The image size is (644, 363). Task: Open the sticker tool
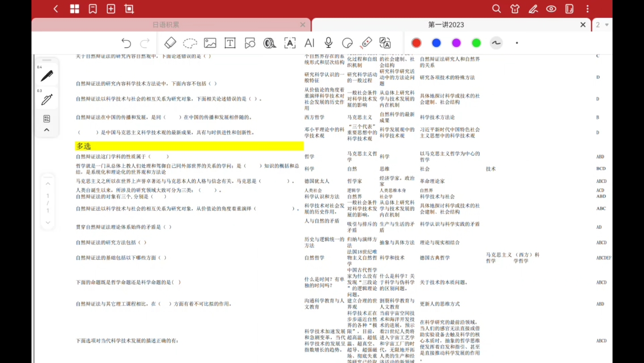[347, 43]
